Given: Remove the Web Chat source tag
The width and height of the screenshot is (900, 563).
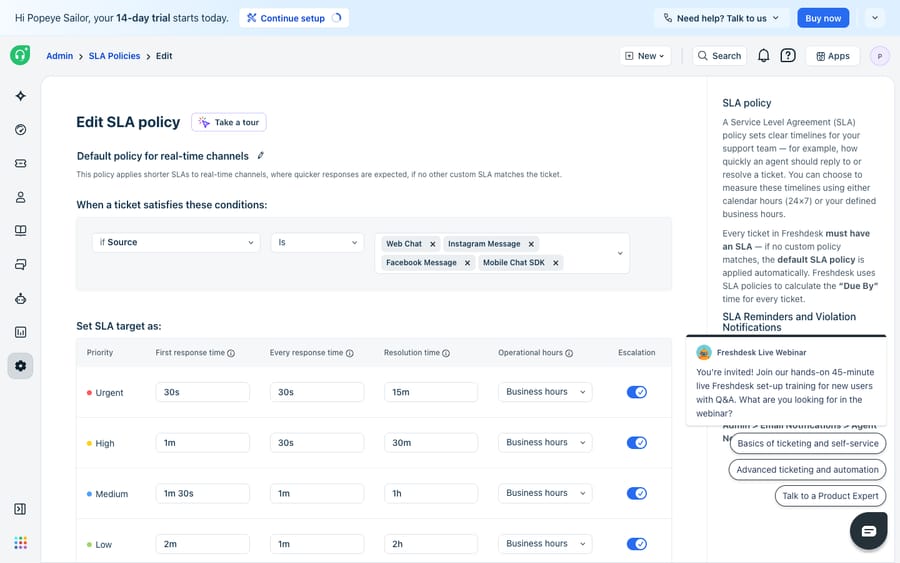Looking at the screenshot, I should click(x=433, y=244).
